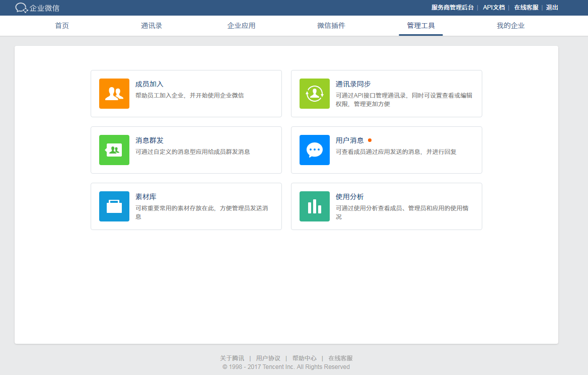Click the 用户协议 footer link

268,358
